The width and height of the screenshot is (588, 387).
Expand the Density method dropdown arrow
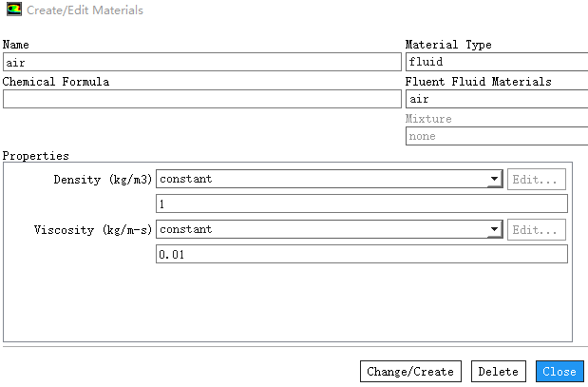[494, 179]
